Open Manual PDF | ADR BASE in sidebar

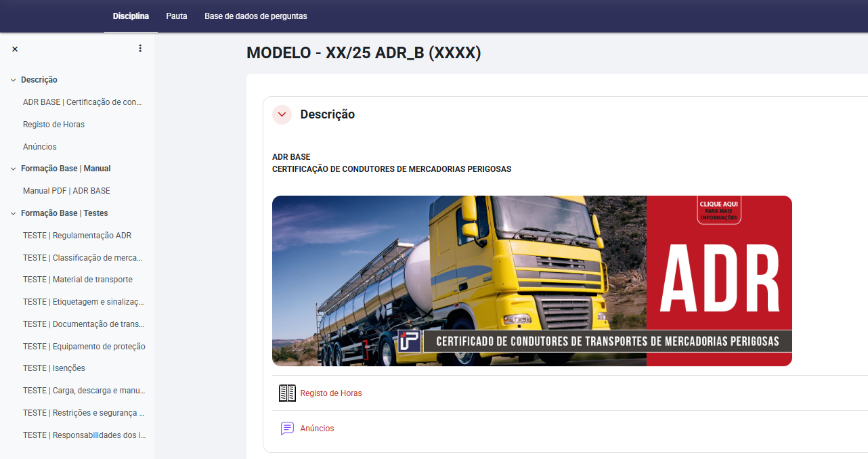pyautogui.click(x=66, y=191)
